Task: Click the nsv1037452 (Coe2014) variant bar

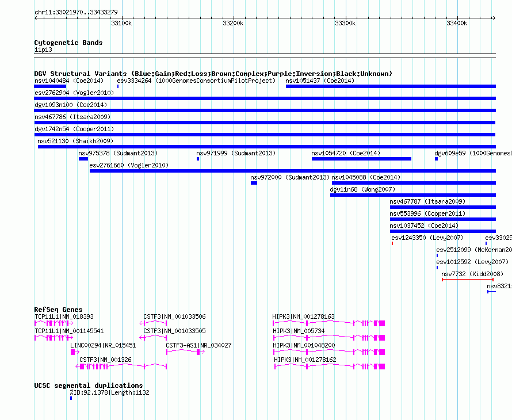Action: coord(443,231)
